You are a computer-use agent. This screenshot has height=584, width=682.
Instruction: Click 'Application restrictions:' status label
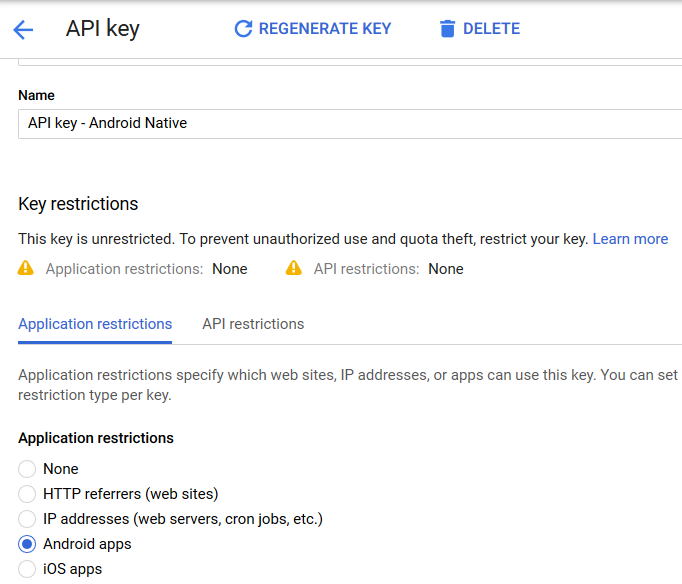point(124,269)
